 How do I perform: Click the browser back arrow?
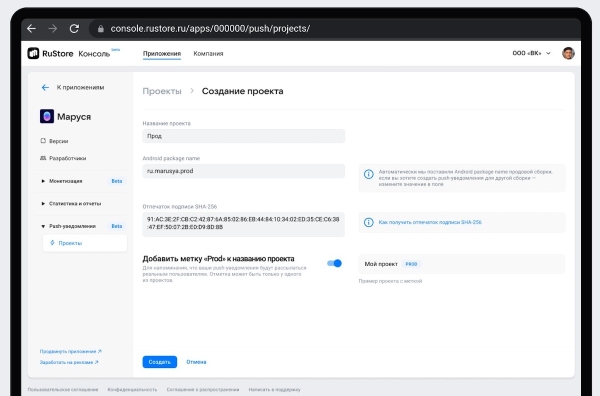point(32,28)
